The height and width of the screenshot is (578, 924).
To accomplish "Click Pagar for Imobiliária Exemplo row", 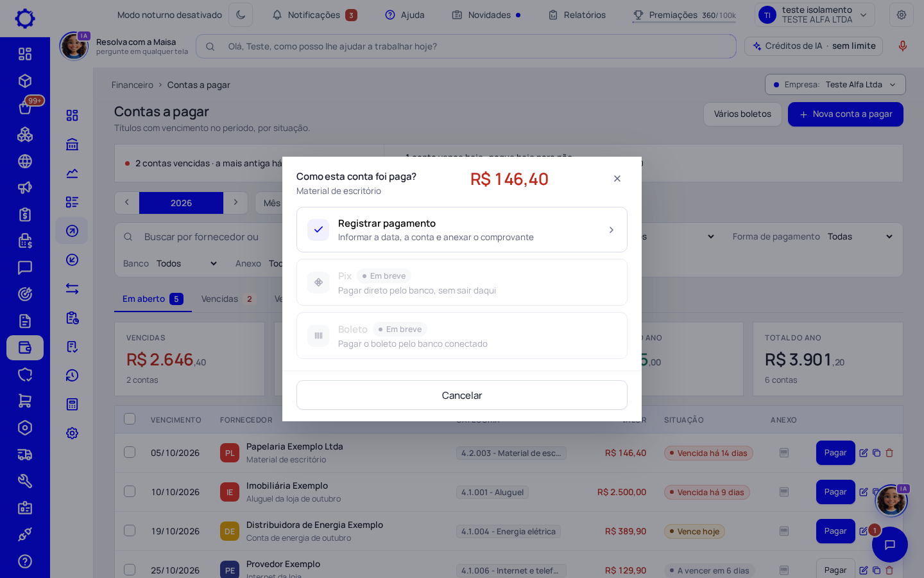I will [835, 492].
